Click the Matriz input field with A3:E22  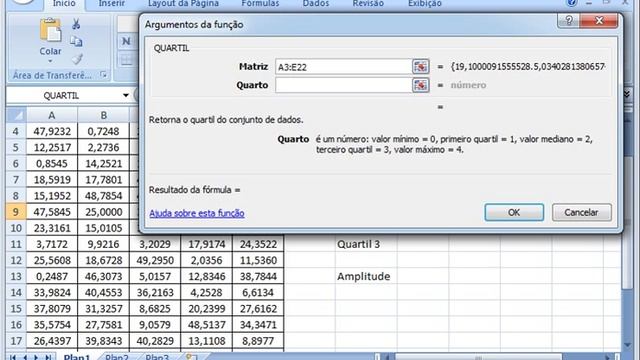click(343, 67)
